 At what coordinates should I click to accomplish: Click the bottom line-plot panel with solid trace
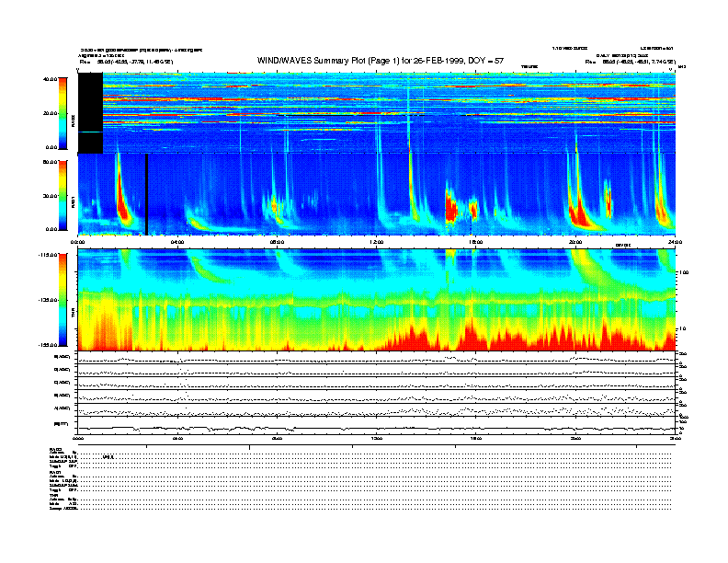point(376,426)
